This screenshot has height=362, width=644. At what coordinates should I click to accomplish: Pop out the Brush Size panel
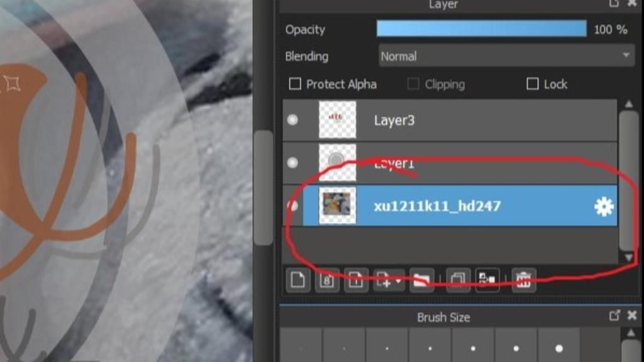pyautogui.click(x=614, y=315)
